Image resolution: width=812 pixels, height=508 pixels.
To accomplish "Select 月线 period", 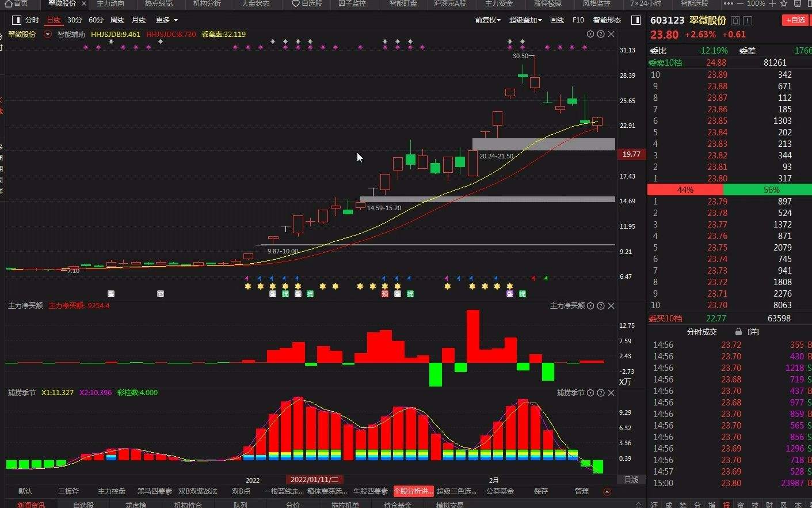I will [139, 20].
